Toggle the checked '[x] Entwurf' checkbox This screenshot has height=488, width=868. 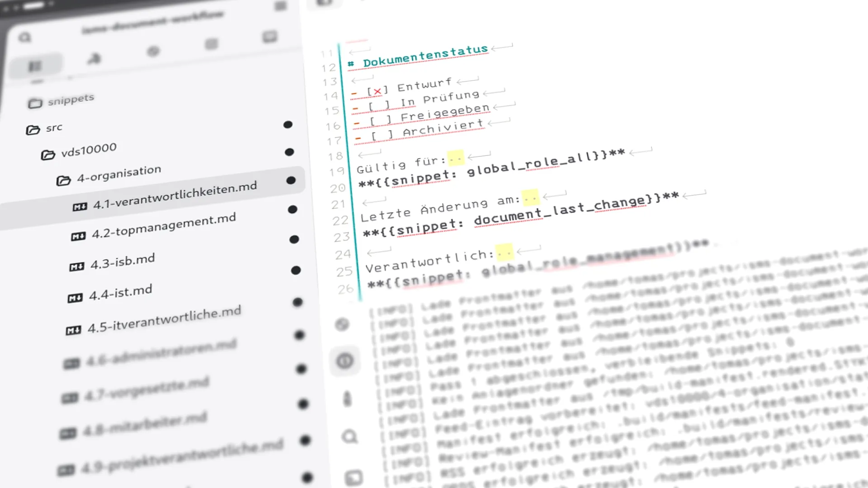click(377, 91)
